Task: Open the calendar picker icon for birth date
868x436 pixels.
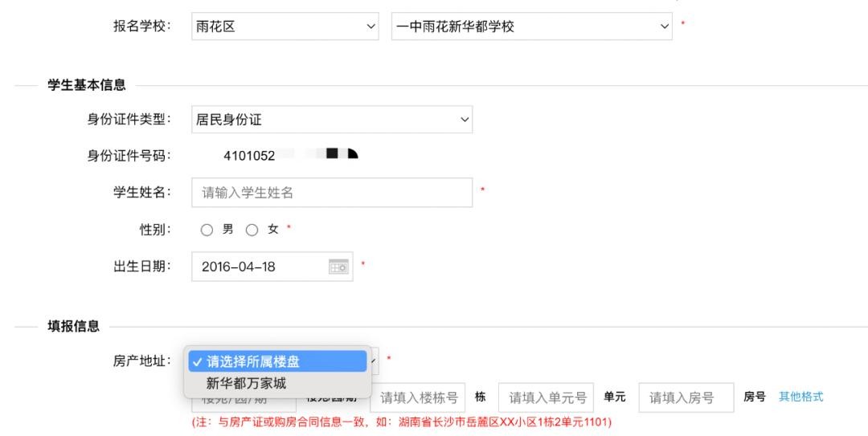Action: tap(339, 267)
